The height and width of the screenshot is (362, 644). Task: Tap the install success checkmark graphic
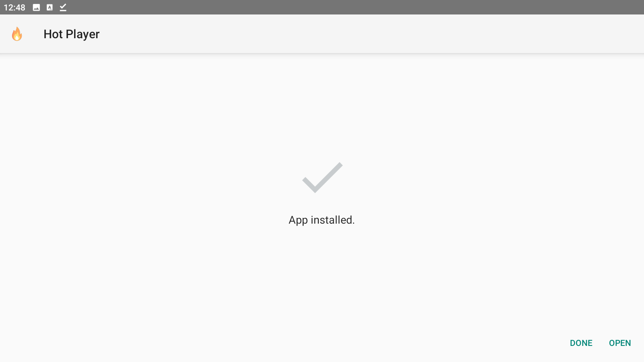click(322, 177)
